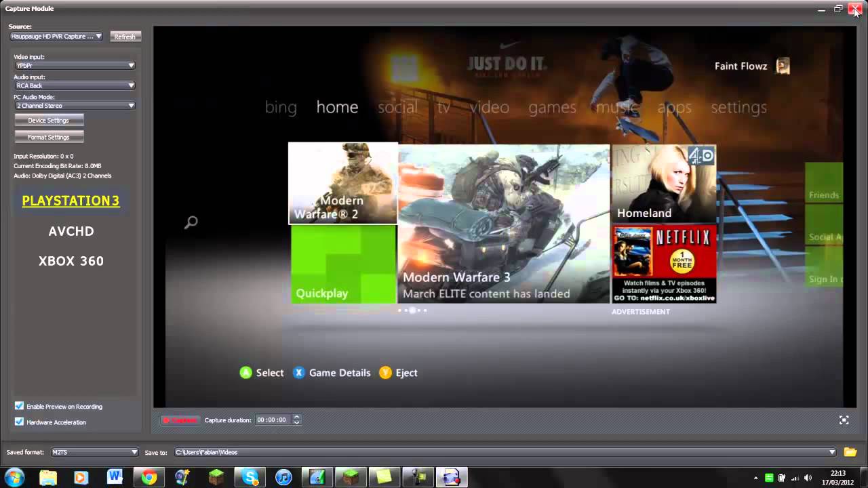Show hidden system tray icons
This screenshot has width=868, height=488.
point(755,478)
